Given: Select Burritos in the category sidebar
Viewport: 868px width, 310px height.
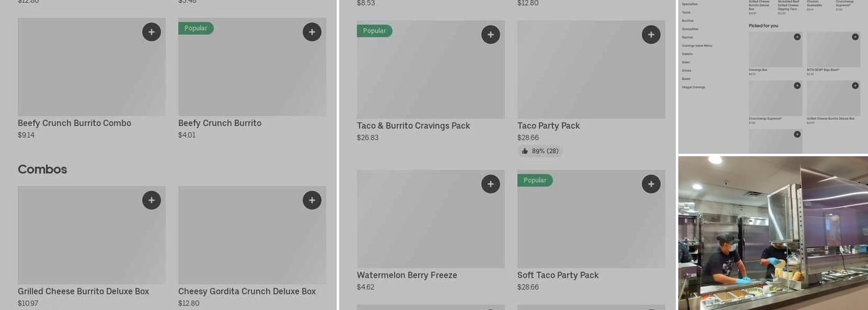Looking at the screenshot, I should [688, 20].
